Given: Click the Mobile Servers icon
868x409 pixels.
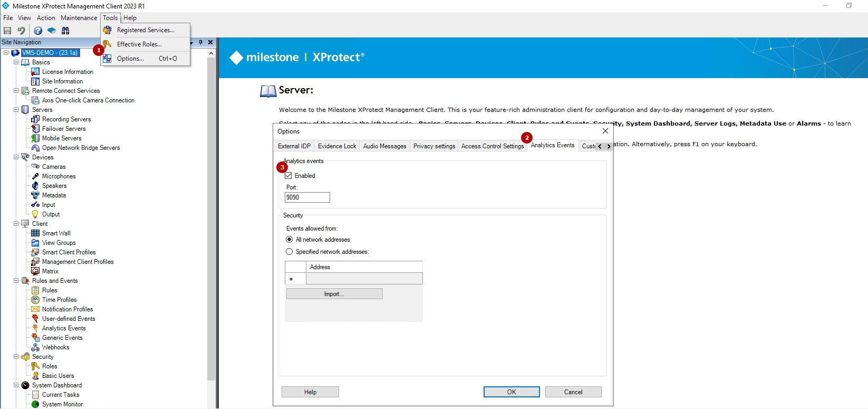Looking at the screenshot, I should [x=35, y=138].
